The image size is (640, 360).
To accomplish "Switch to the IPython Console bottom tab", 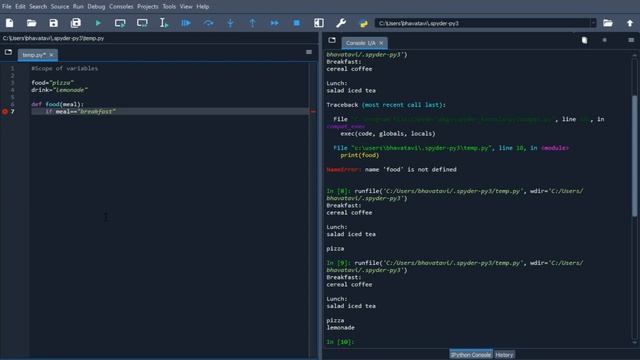I will pyautogui.click(x=471, y=355).
